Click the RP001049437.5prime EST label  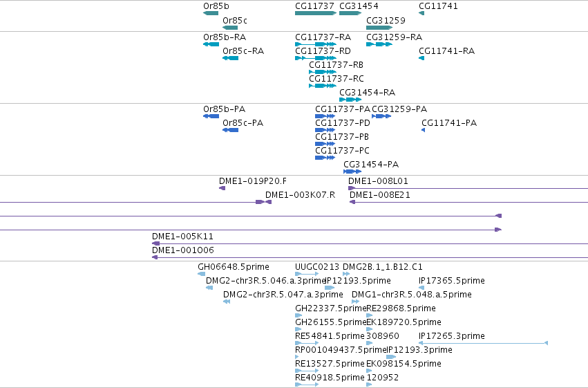click(x=341, y=351)
